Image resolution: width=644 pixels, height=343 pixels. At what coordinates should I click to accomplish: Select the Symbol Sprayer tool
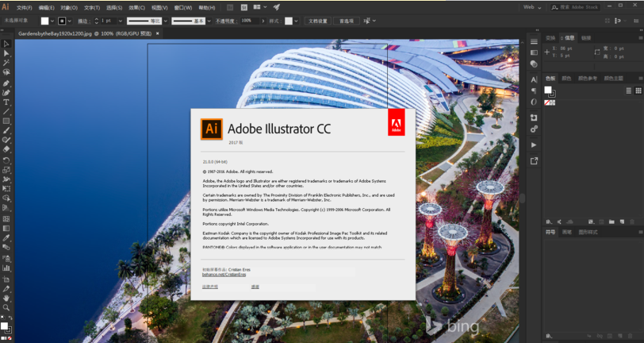coord(6,258)
